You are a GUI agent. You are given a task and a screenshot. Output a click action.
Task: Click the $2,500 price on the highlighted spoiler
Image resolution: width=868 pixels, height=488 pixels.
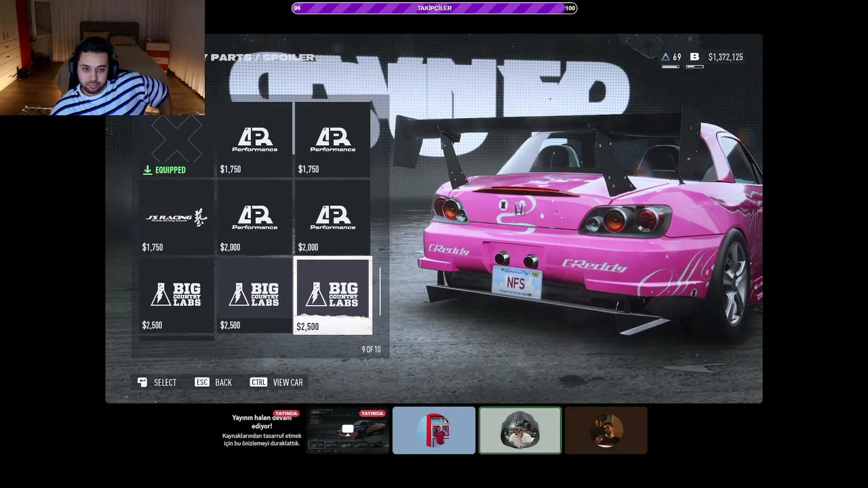click(x=308, y=327)
